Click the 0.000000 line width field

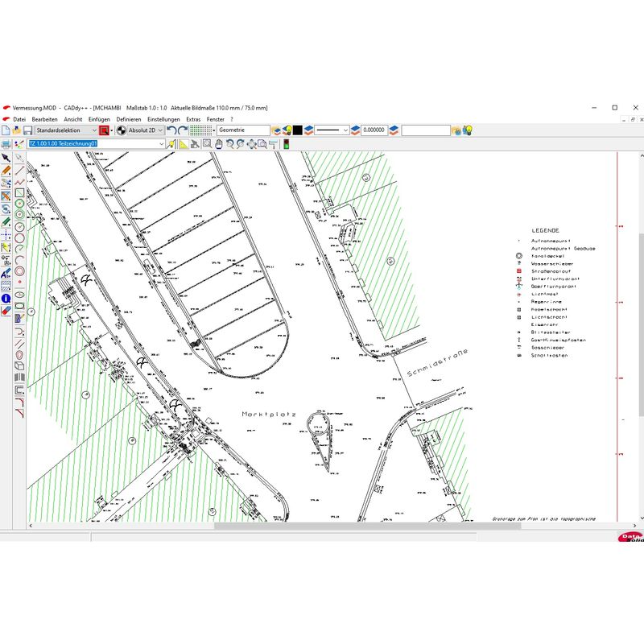point(374,130)
